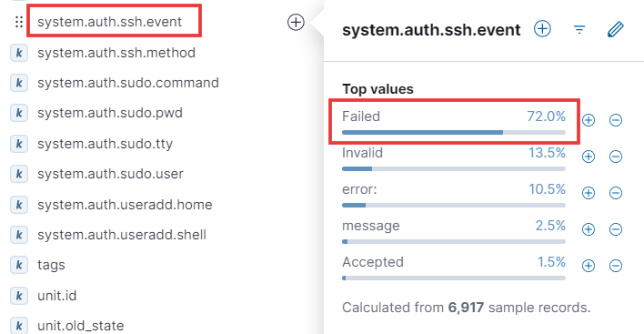Open the system.auth.sudo.command field
This screenshot has width=644, height=334.
(x=128, y=83)
